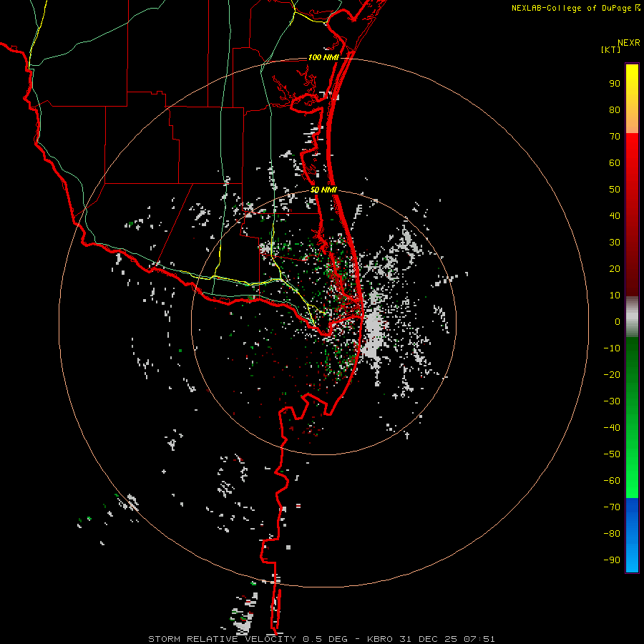This screenshot has width=644, height=644.
Task: Click the blue segment of the color bar
Action: coord(632,535)
